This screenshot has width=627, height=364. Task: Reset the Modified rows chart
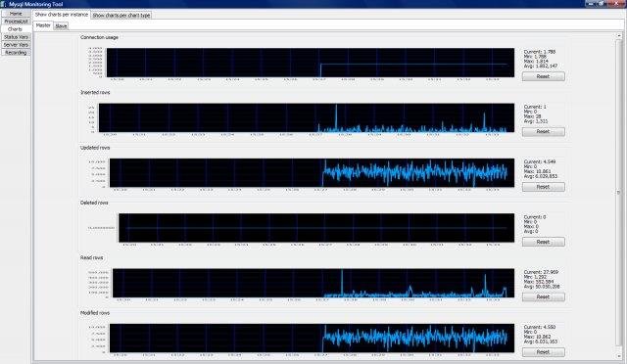pyautogui.click(x=543, y=352)
